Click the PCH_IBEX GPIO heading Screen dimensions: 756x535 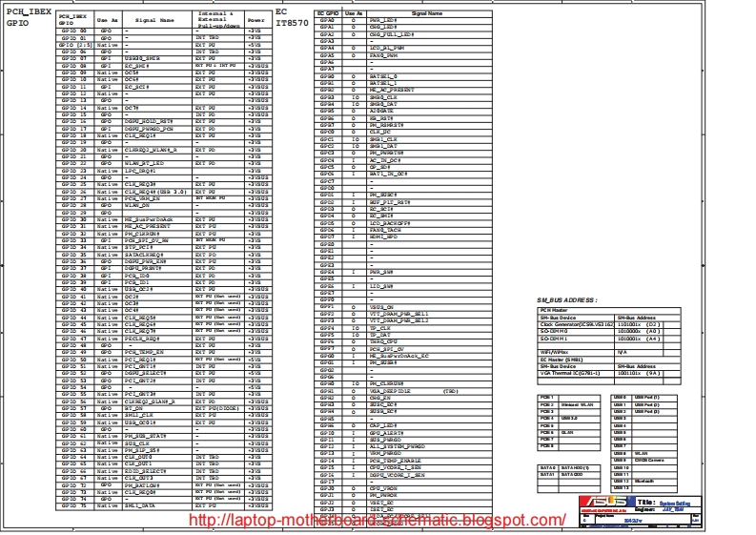tap(26, 17)
